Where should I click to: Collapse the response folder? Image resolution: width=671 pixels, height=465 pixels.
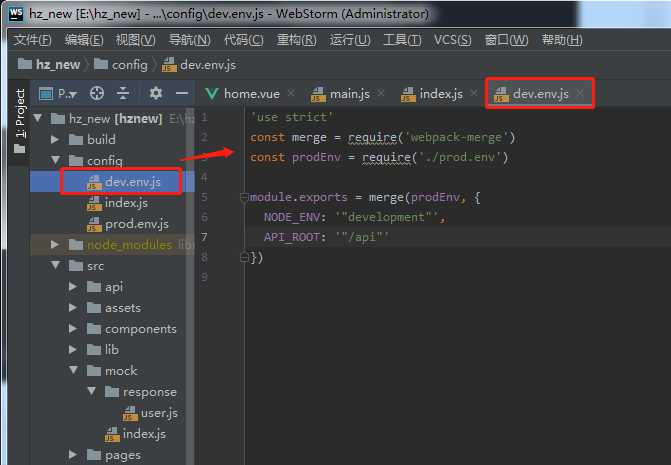91,391
